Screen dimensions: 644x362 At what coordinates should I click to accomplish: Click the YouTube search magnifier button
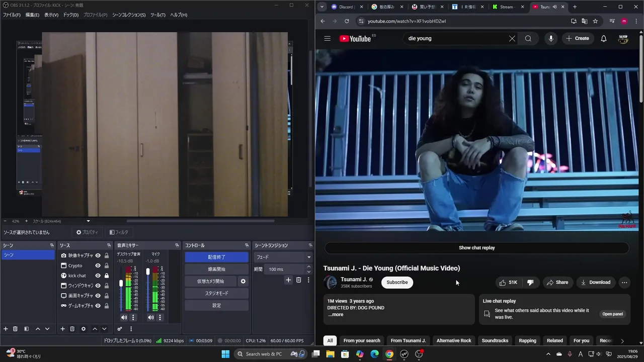click(528, 38)
